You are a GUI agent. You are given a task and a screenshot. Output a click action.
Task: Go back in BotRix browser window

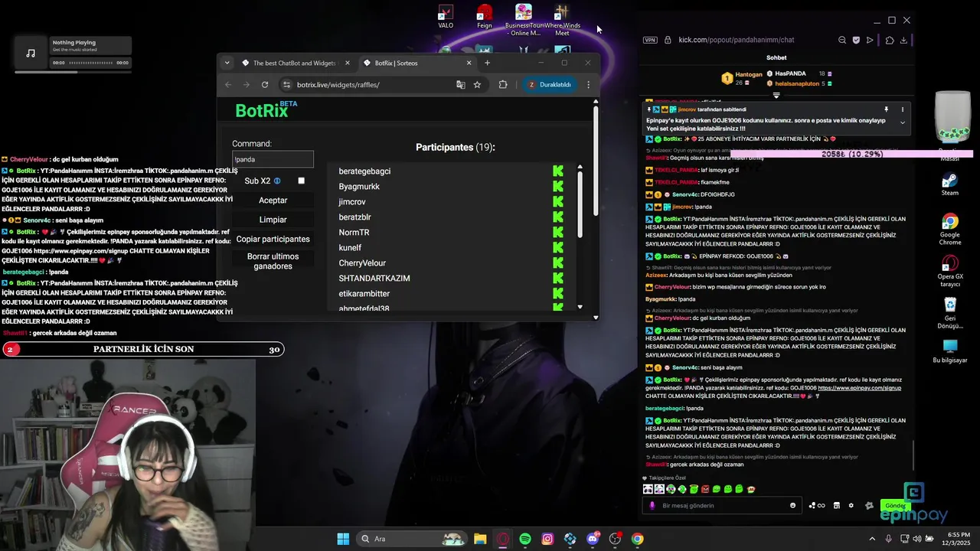228,85
